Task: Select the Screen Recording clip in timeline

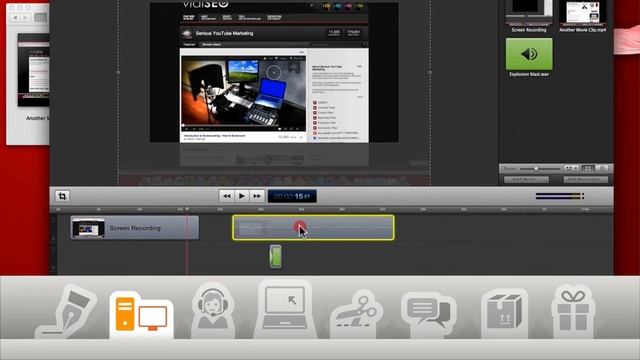Action: (x=135, y=228)
